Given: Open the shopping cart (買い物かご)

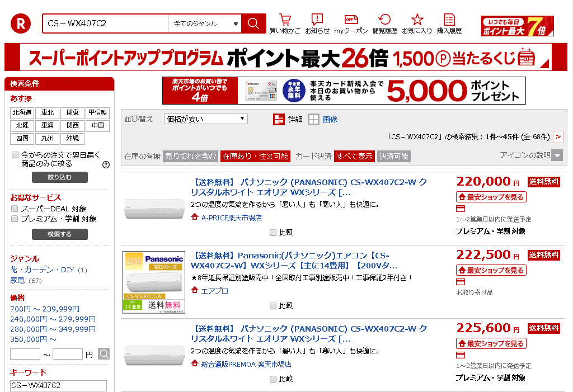Looking at the screenshot, I should point(285,23).
